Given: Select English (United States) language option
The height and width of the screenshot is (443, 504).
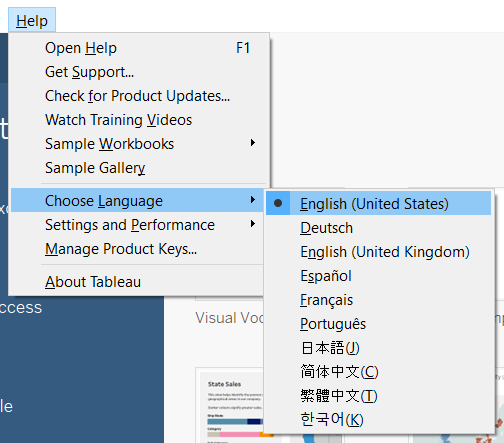Looking at the screenshot, I should 378,203.
